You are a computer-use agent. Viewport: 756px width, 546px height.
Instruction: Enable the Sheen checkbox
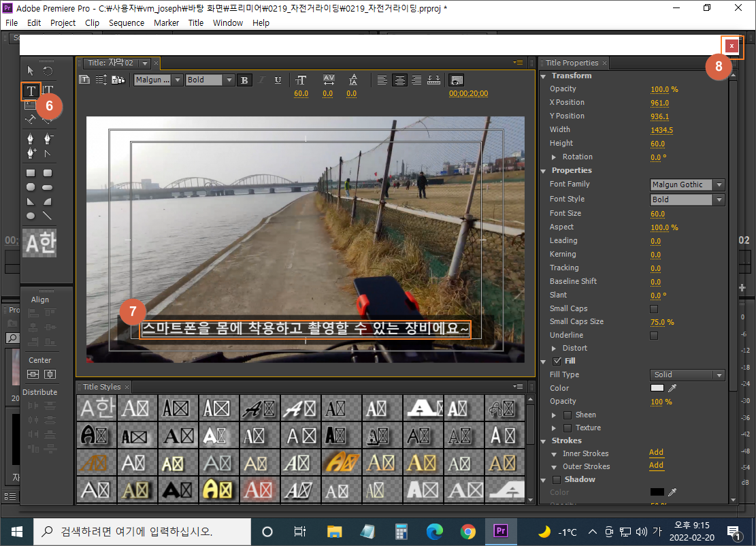568,415
